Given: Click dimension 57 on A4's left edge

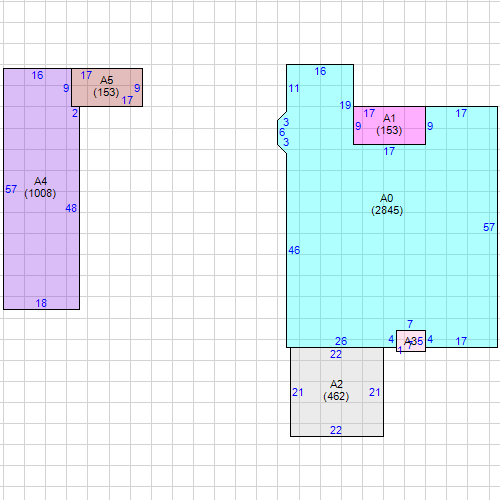Looking at the screenshot, I should (11, 189).
